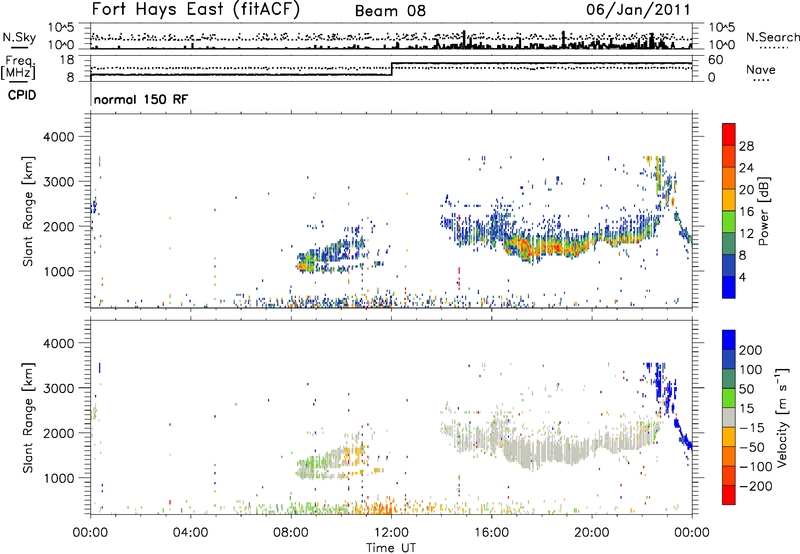The width and height of the screenshot is (800, 554).
Task: Click the frequency step-up at 12:00 UT
Action: coord(392,69)
